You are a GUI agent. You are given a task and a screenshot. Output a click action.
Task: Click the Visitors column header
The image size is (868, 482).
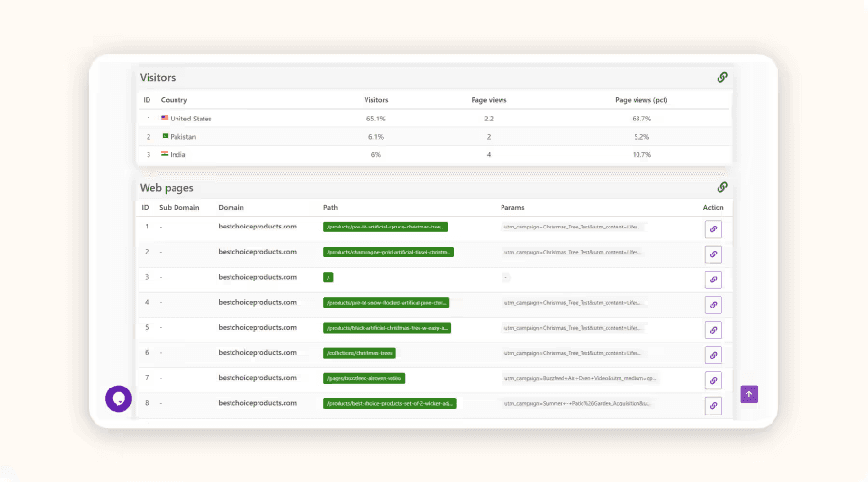click(376, 100)
